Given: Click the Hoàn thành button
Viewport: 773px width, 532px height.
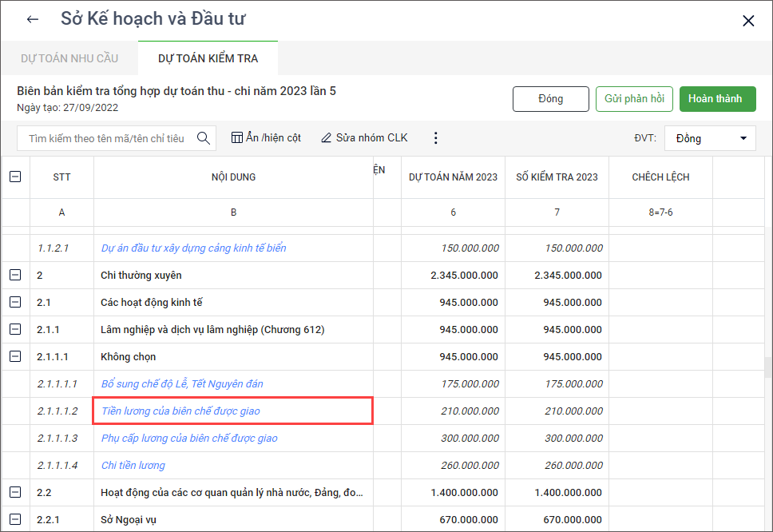Looking at the screenshot, I should click(x=717, y=99).
